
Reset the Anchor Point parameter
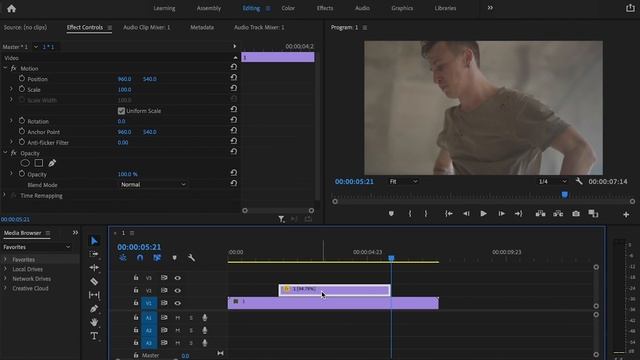(x=233, y=131)
